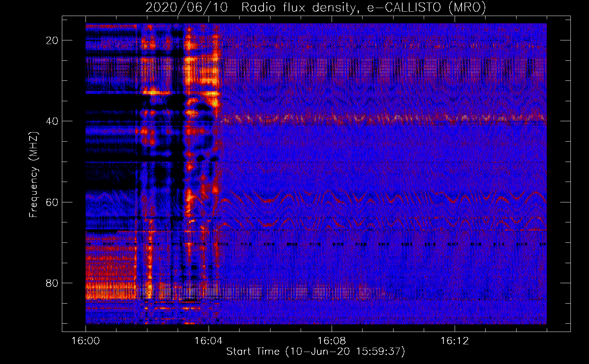Click the 16:08 time tick label
This screenshot has width=589, height=364.
pyautogui.click(x=331, y=341)
